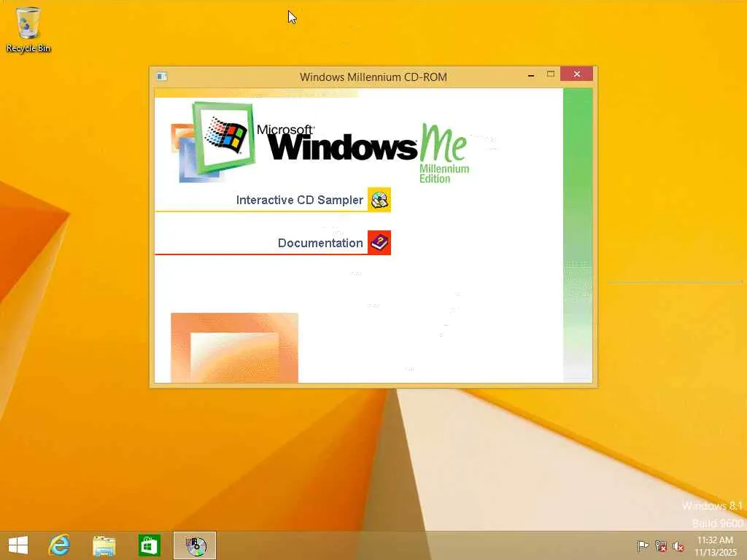Open the Recycle Bin on the desktop

[x=28, y=29]
